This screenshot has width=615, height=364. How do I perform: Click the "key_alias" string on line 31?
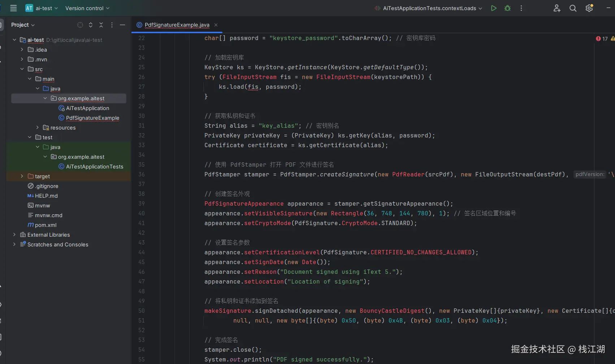coord(278,126)
